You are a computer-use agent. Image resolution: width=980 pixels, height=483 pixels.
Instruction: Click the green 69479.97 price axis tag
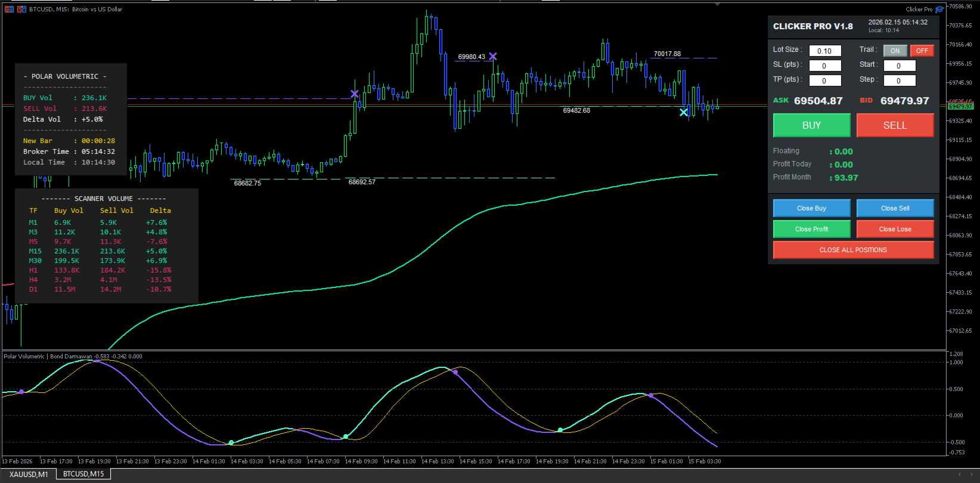960,106
